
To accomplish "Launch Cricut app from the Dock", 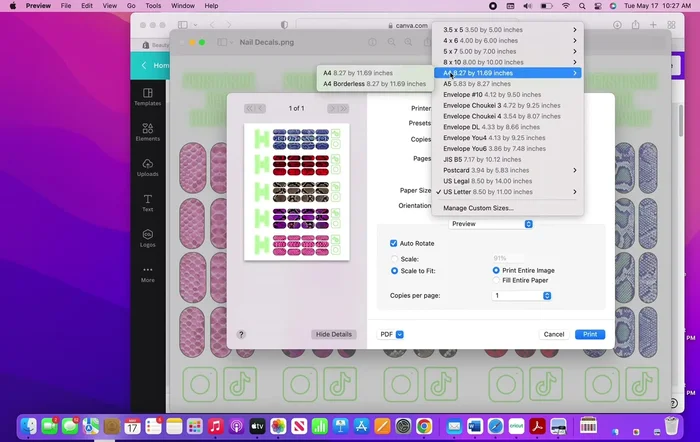I will pyautogui.click(x=517, y=426).
